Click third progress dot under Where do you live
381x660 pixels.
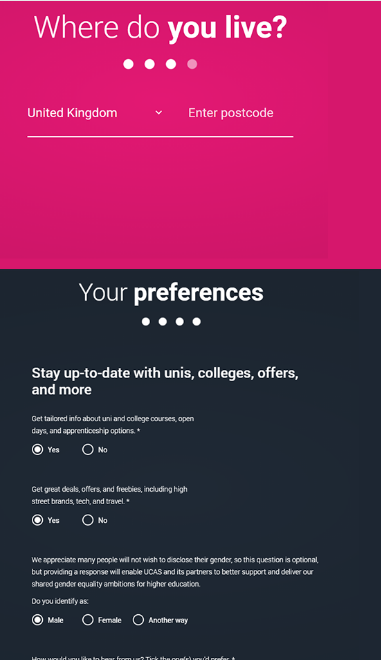pyautogui.click(x=171, y=64)
